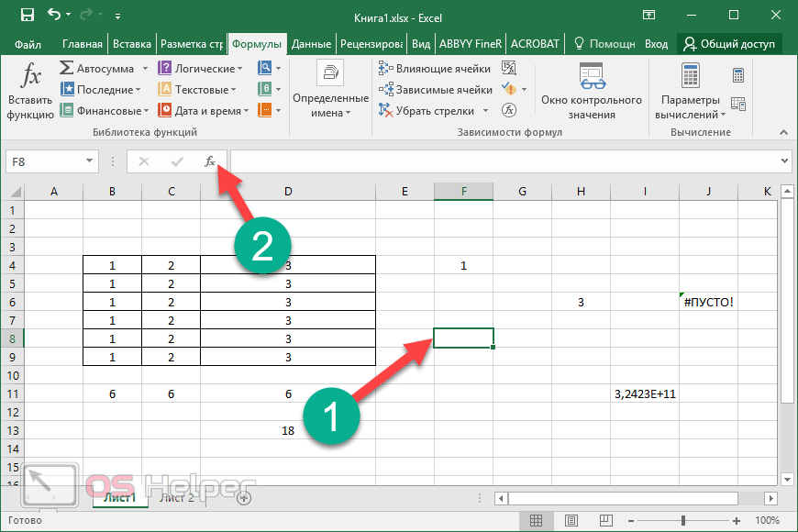Select cell J6 containing #ПУСТО! error

tap(708, 302)
